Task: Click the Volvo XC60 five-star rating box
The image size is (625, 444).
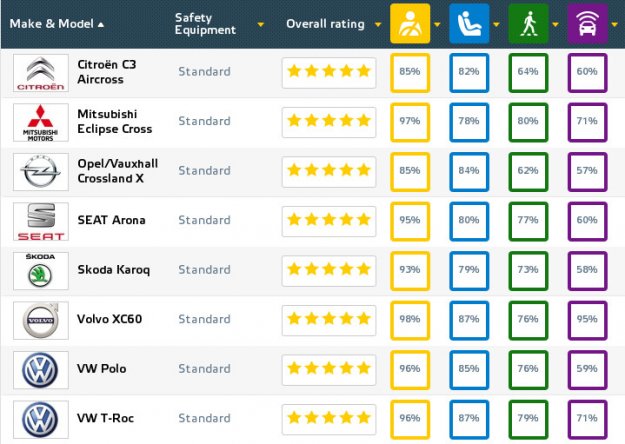Action: click(x=329, y=320)
